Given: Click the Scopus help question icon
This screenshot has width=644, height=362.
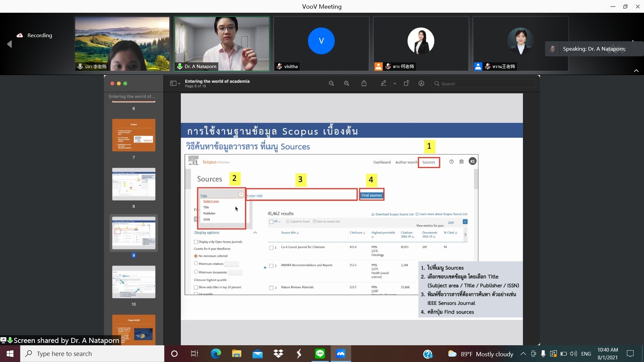Looking at the screenshot, I should [x=451, y=162].
